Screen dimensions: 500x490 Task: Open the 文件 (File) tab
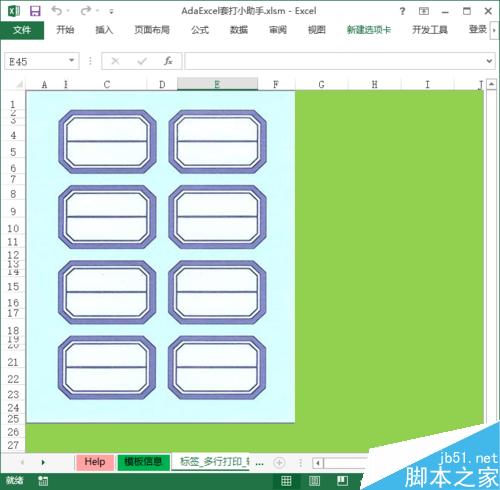22,30
